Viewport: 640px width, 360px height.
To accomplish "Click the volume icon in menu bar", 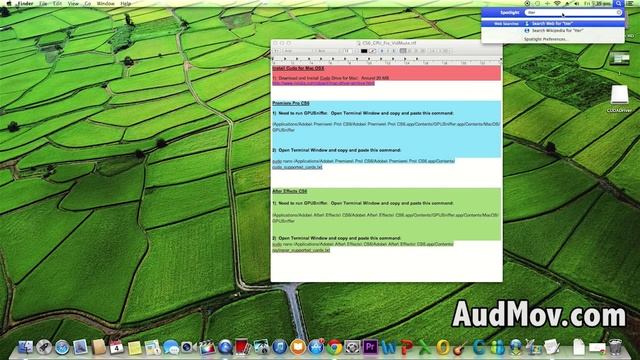I will coord(576,3).
